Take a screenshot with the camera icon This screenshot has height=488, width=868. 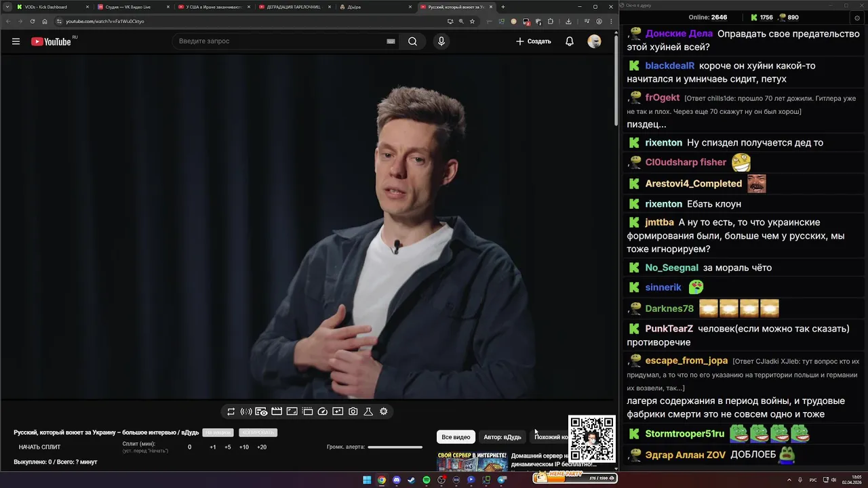pos(353,411)
